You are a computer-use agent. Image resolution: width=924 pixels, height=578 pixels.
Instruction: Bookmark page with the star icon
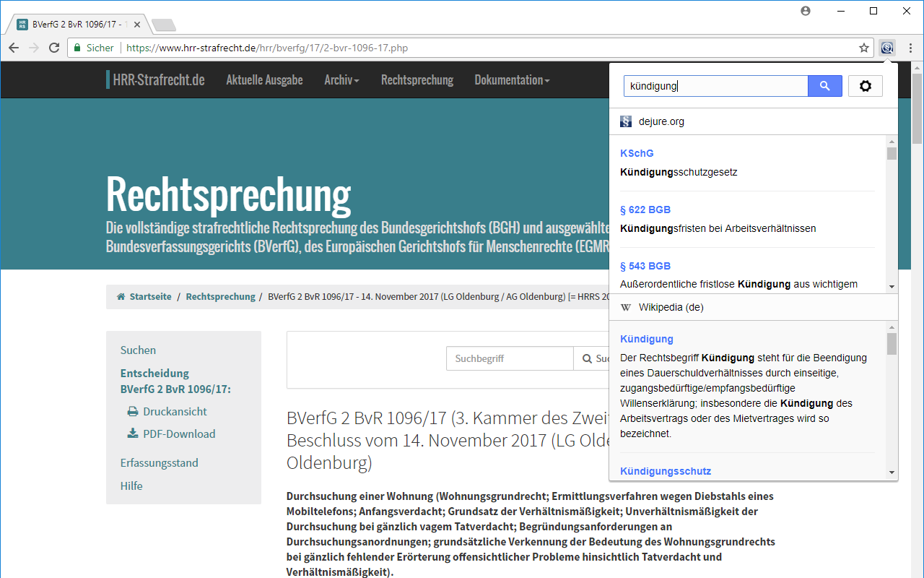(864, 48)
